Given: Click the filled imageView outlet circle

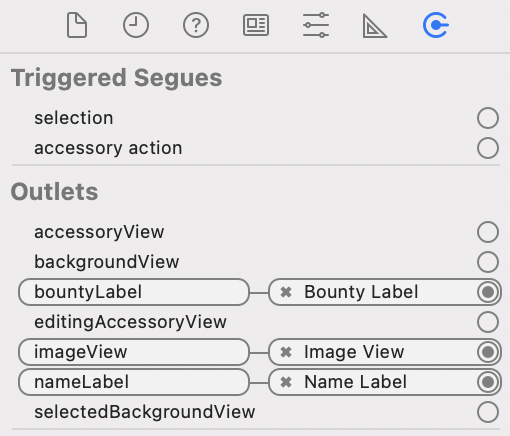Looking at the screenshot, I should pos(488,352).
